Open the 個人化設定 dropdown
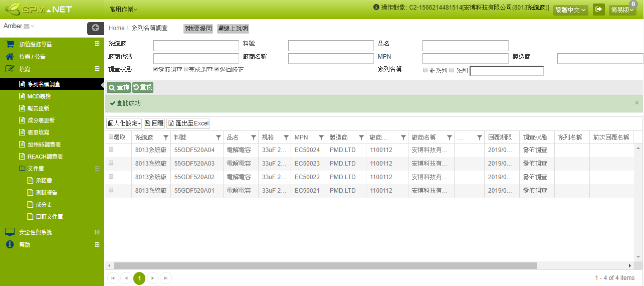 click(124, 123)
